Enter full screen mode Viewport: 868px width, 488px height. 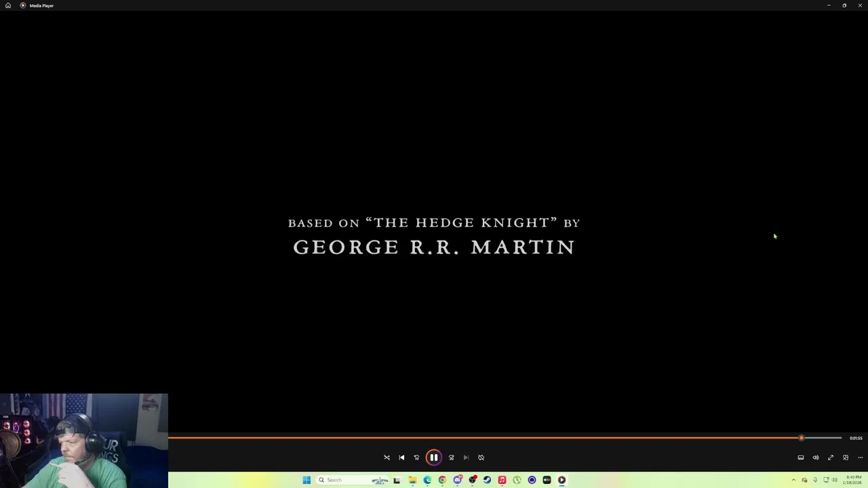click(831, 457)
